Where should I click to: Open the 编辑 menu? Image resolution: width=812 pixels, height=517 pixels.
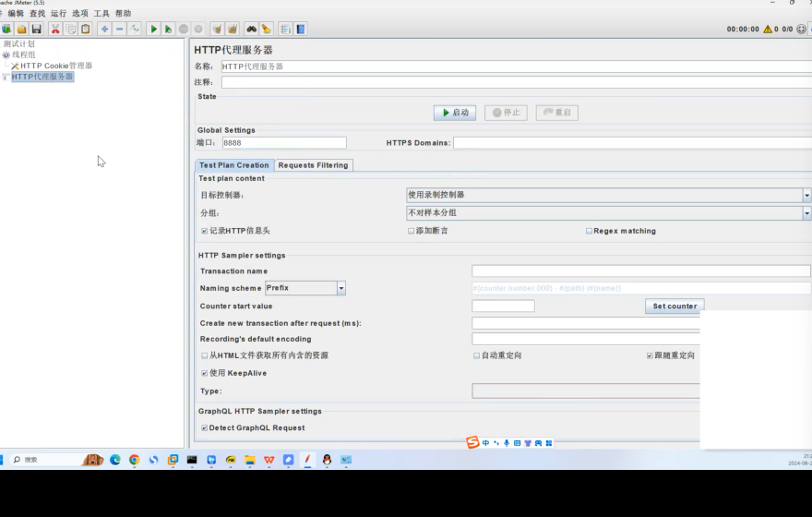tap(16, 13)
